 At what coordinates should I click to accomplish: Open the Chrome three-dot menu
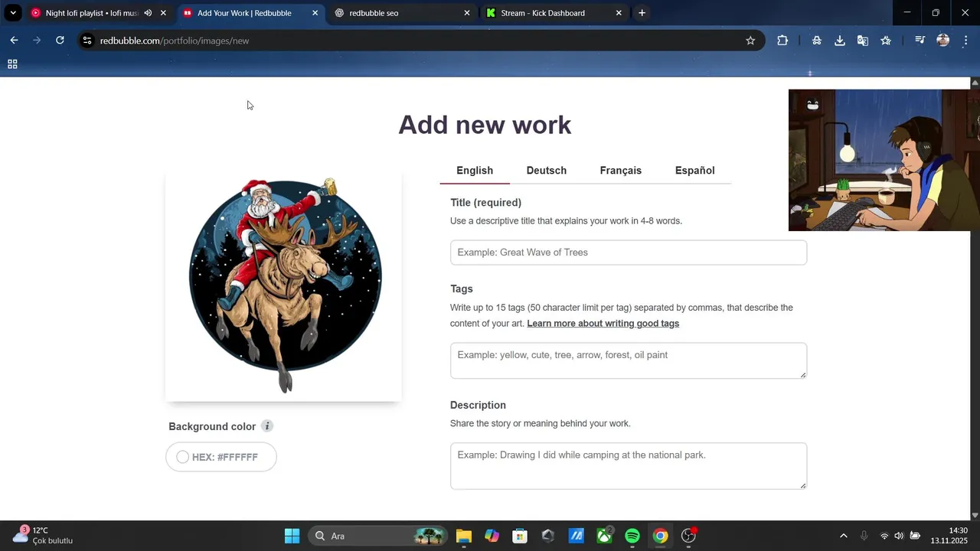click(x=965, y=41)
